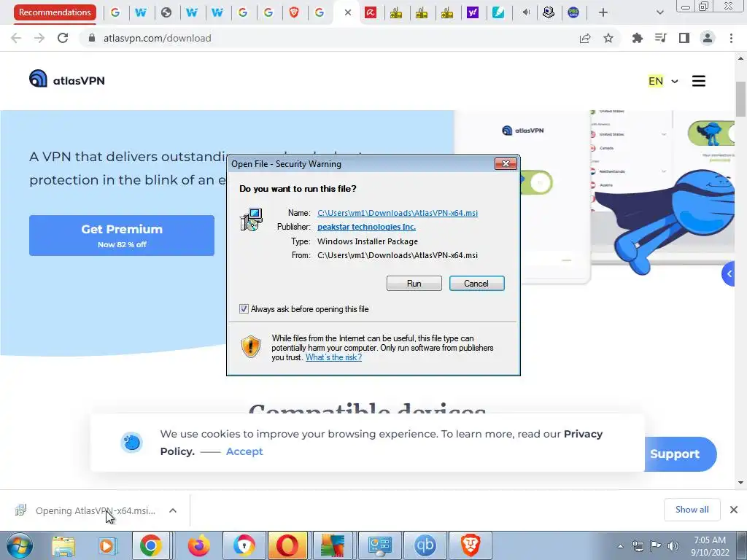
Task: Click the Chrome taskbar icon
Action: point(150,545)
